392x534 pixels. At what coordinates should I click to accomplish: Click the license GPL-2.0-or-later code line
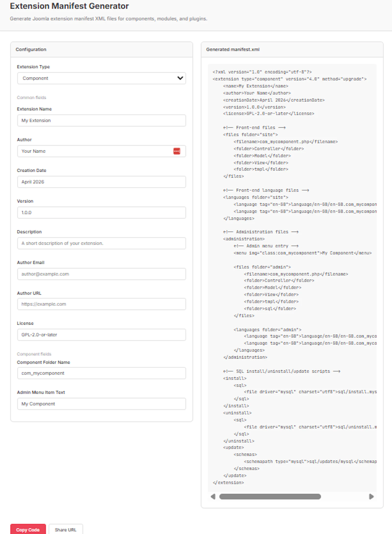(269, 113)
